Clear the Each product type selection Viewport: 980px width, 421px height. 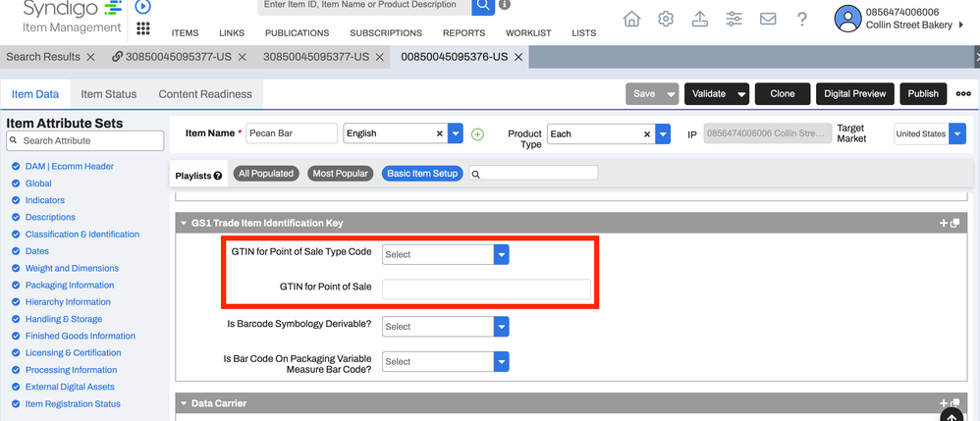[x=647, y=133]
